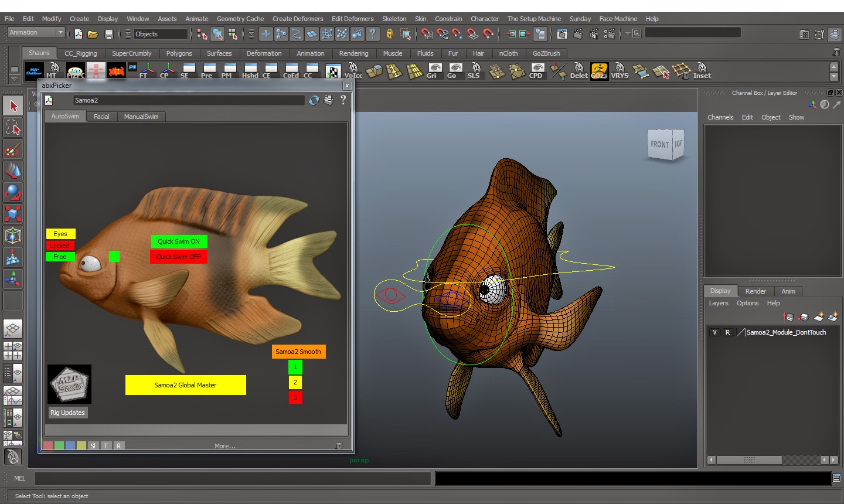Toggle the Tool Settings panel button

[819, 35]
